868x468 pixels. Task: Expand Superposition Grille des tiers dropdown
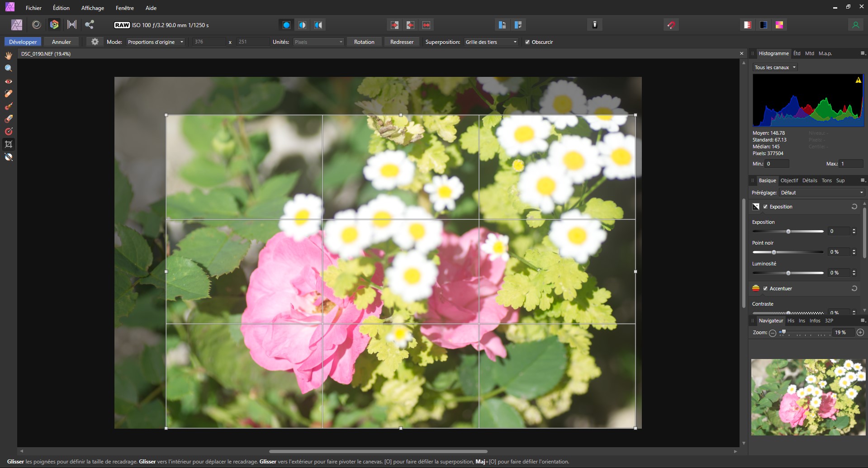pyautogui.click(x=491, y=42)
